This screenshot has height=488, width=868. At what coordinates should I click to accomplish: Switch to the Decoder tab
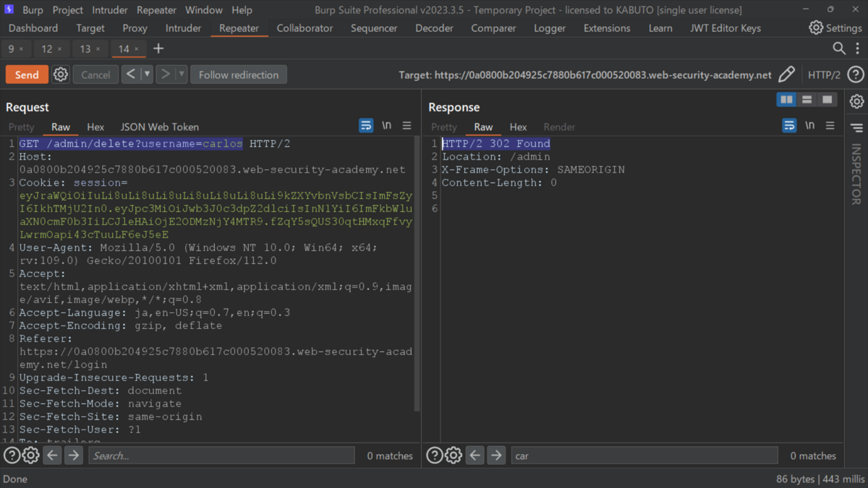[434, 28]
